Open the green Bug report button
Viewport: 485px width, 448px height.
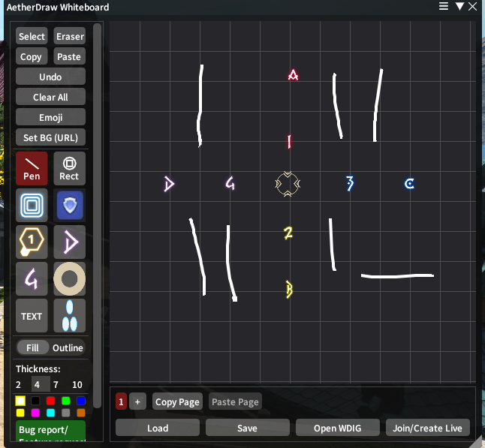point(51,431)
